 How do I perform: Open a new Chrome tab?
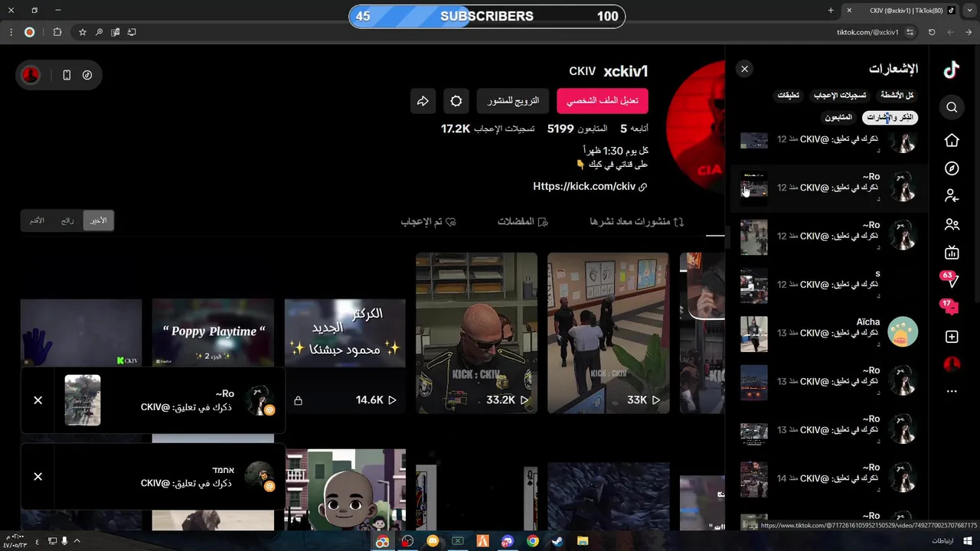[x=831, y=11]
